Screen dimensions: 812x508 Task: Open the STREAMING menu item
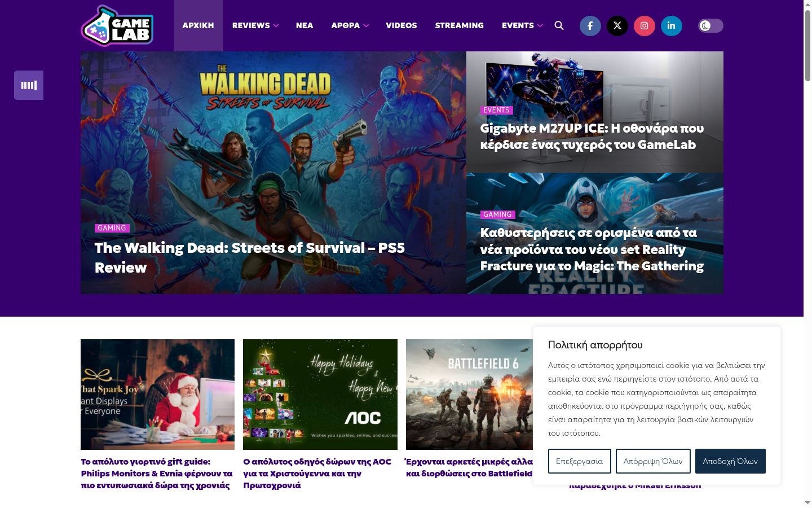click(x=460, y=25)
